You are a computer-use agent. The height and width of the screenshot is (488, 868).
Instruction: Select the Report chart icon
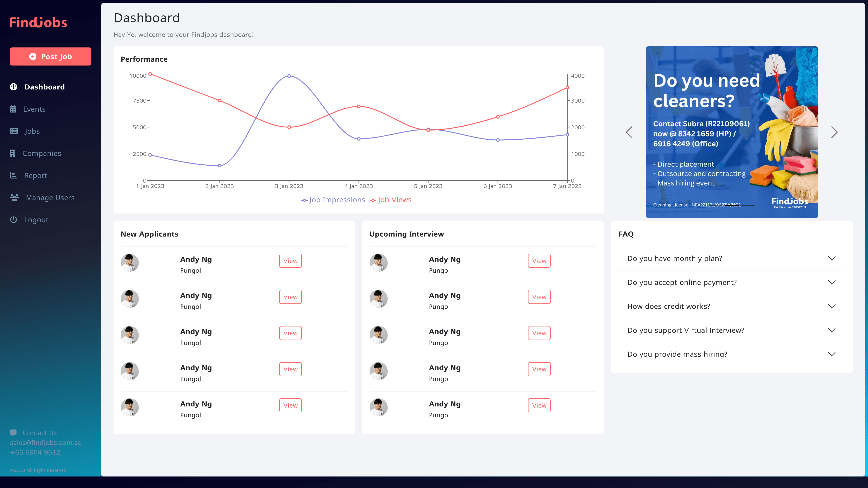(14, 175)
